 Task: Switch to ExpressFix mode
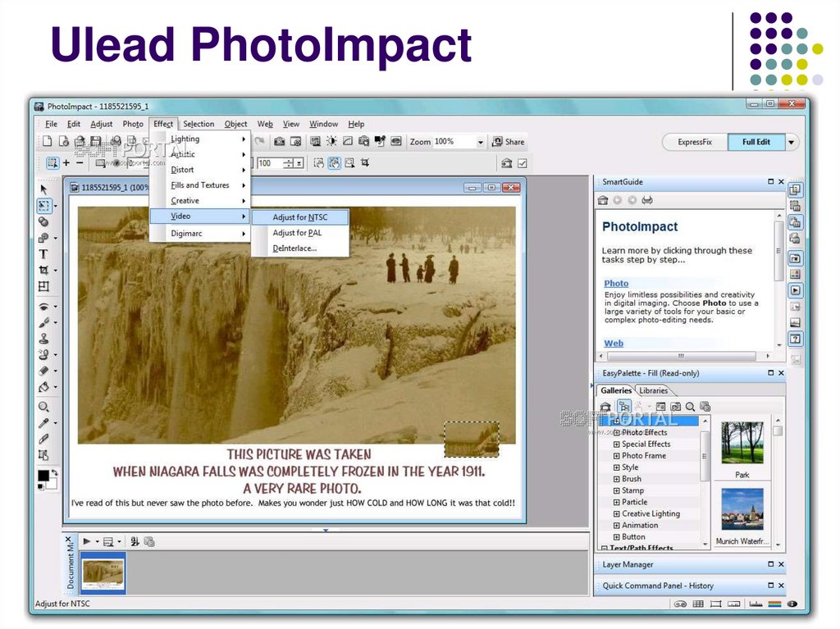click(x=695, y=142)
